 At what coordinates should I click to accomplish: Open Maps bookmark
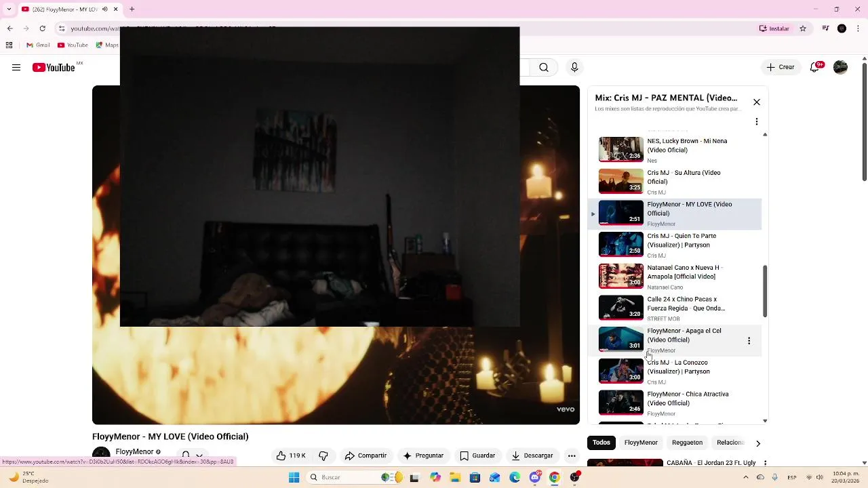tap(106, 45)
